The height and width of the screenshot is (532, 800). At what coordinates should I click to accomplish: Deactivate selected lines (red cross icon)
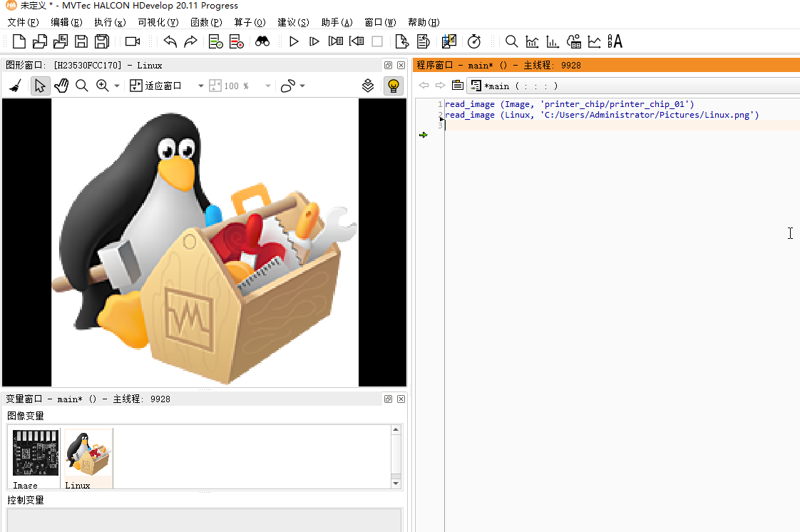[236, 41]
